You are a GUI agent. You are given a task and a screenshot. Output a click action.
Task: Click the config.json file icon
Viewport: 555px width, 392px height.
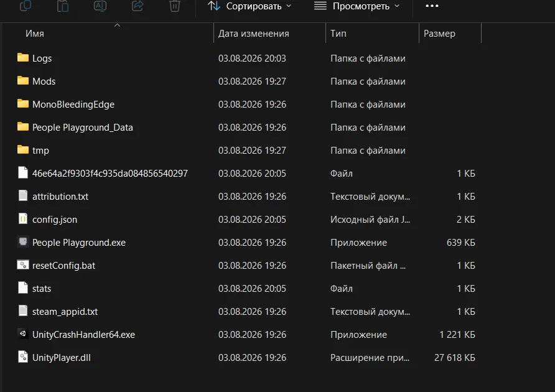[23, 218]
